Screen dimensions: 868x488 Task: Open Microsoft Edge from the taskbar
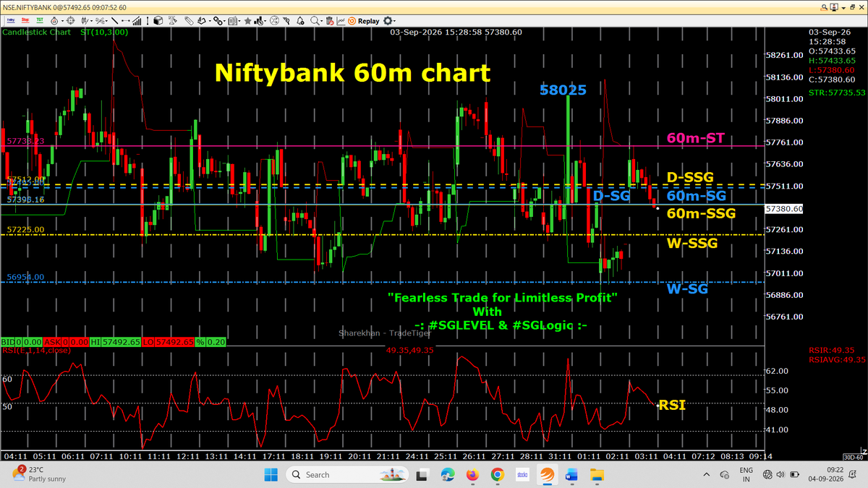[x=447, y=474]
